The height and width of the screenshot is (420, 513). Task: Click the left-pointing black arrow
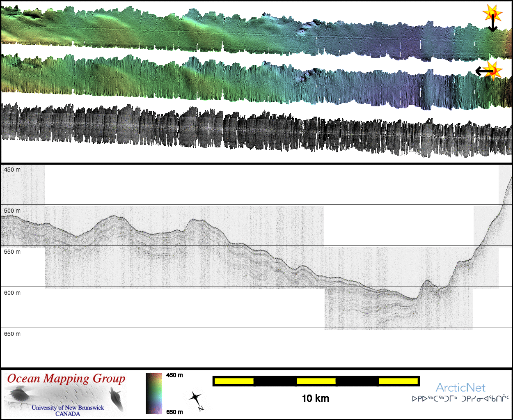(483, 71)
